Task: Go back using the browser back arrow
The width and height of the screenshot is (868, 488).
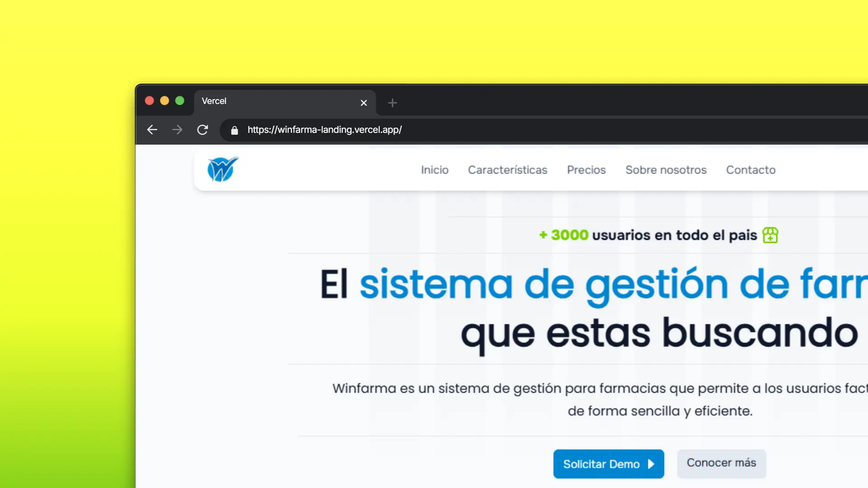Action: point(152,130)
